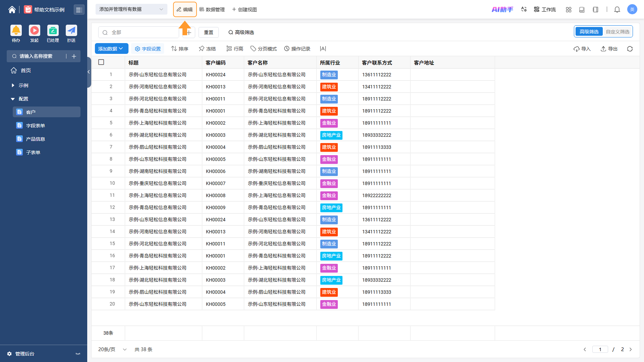Open AI助手 assistant
Image resolution: width=644 pixels, height=362 pixels.
point(502,10)
